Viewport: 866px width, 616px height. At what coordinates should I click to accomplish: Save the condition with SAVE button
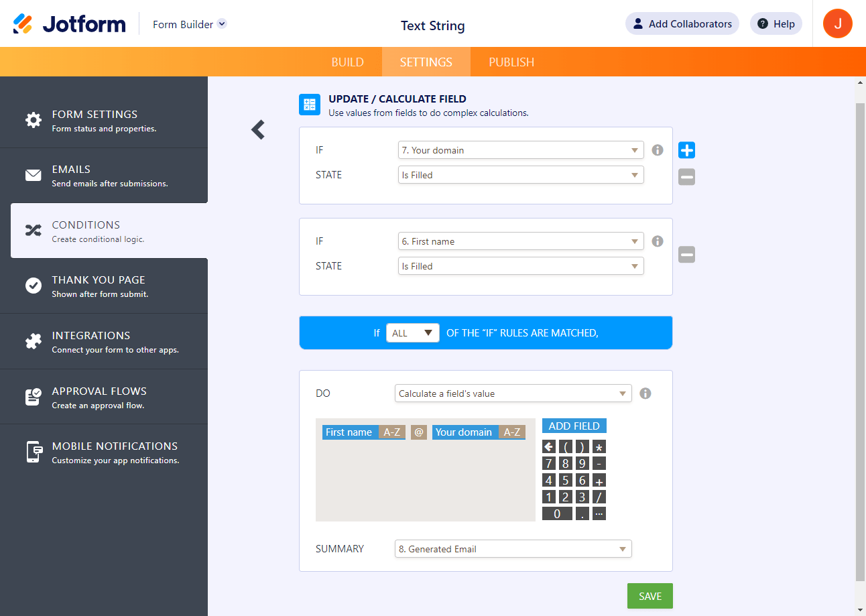point(650,596)
